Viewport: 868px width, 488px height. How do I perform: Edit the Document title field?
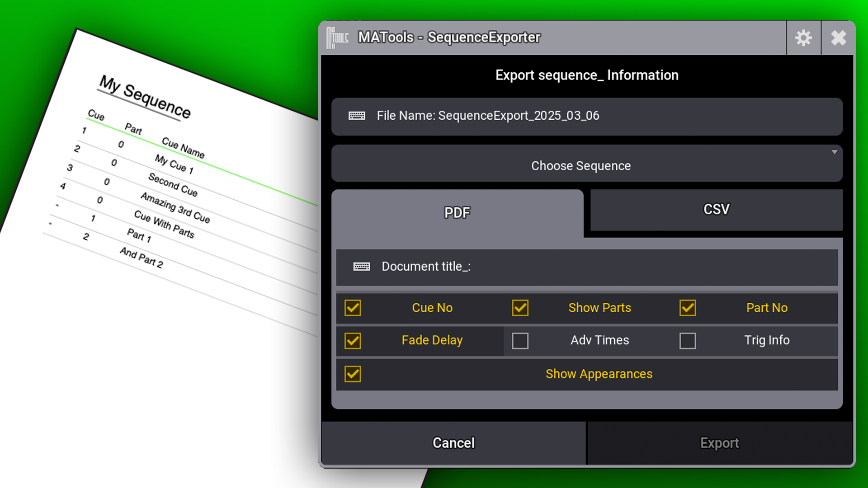(x=587, y=267)
